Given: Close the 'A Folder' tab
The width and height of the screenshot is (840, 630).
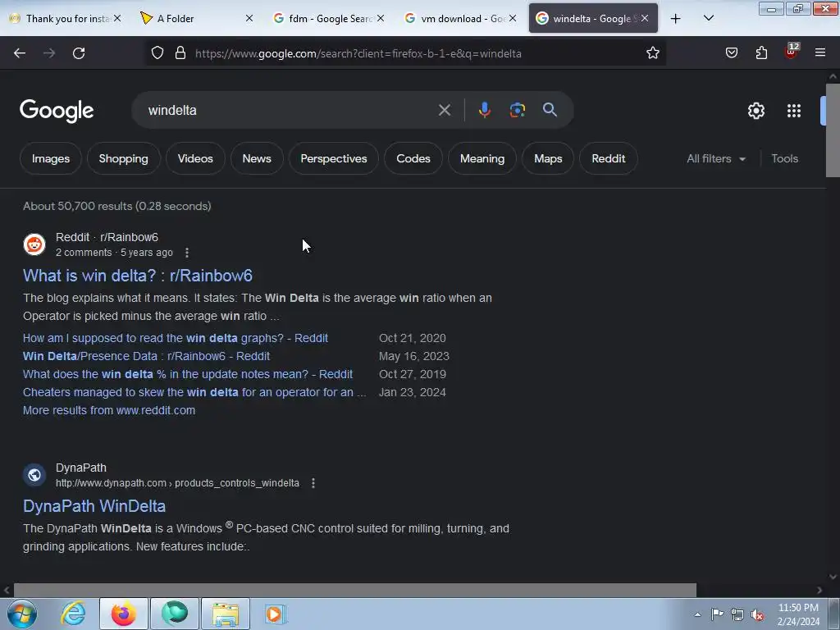Looking at the screenshot, I should tap(249, 19).
